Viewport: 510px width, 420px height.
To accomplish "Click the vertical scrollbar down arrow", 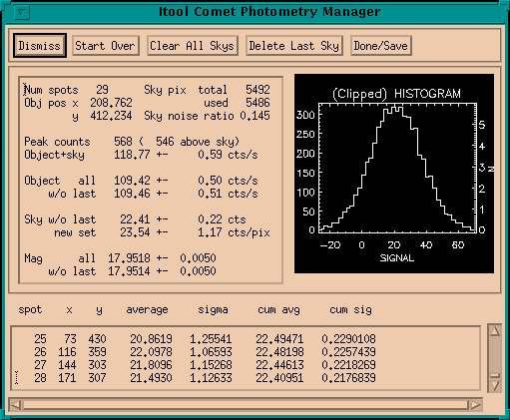I will (x=495, y=385).
